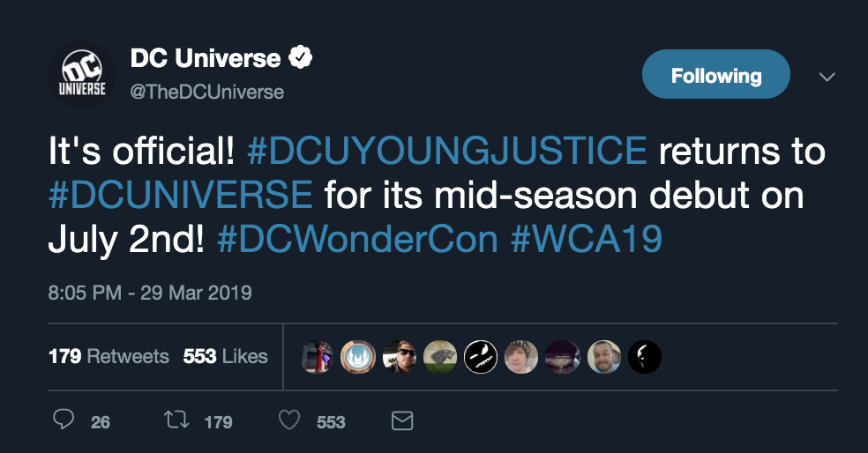
Task: View the 553 Likes list
Action: tap(225, 356)
